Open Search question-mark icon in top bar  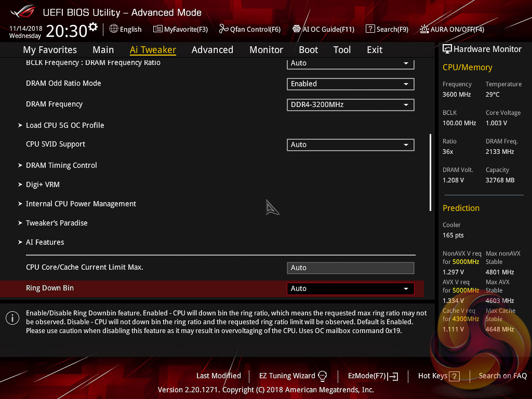[370, 29]
